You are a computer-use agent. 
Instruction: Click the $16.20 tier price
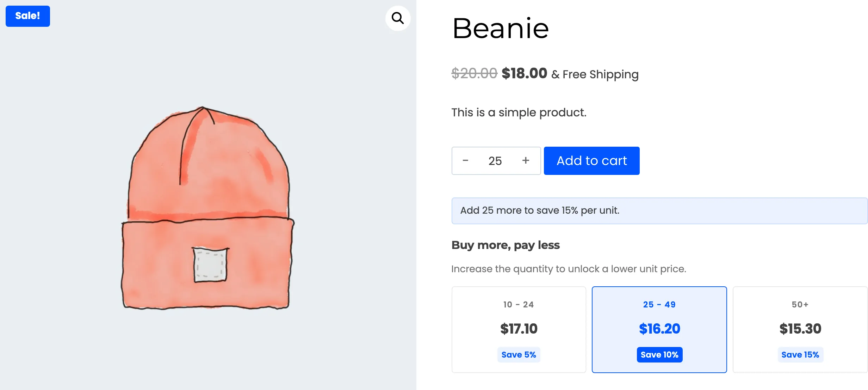click(659, 329)
